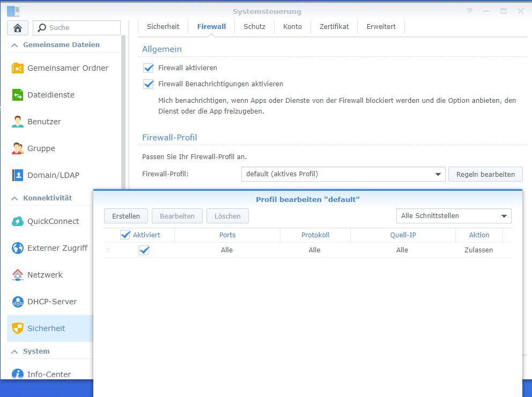Click the home icon button

coord(18,28)
